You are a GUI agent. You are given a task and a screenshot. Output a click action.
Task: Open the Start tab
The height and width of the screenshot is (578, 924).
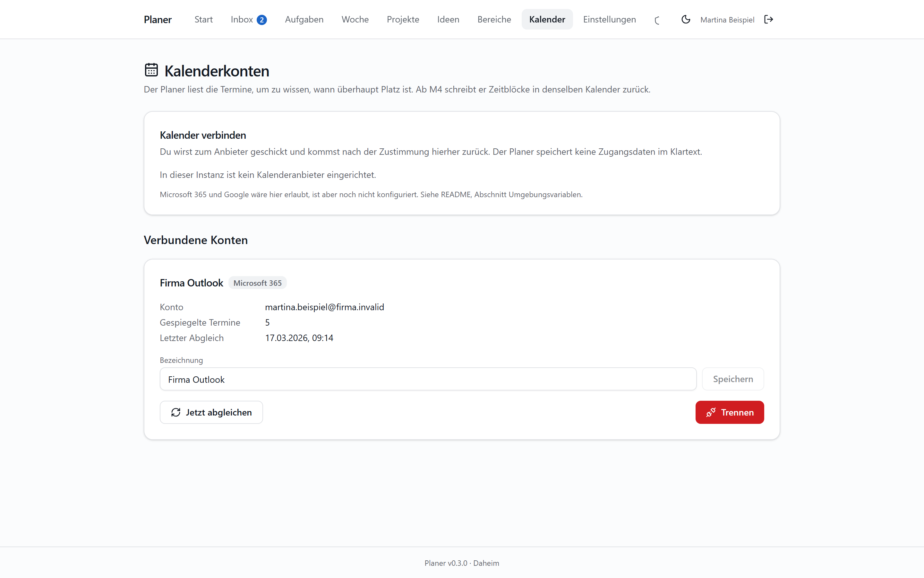coord(203,20)
